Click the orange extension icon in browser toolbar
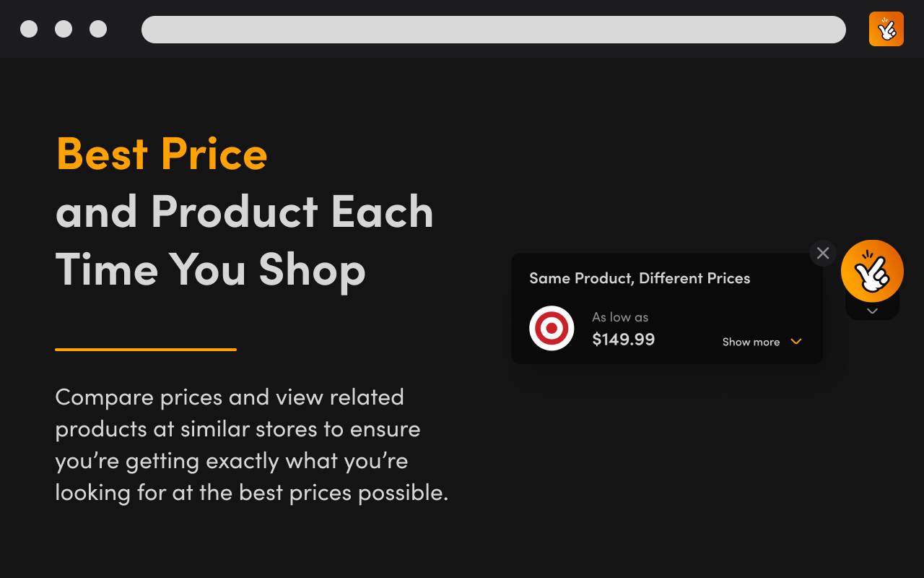Image resolution: width=924 pixels, height=578 pixels. pos(886,29)
